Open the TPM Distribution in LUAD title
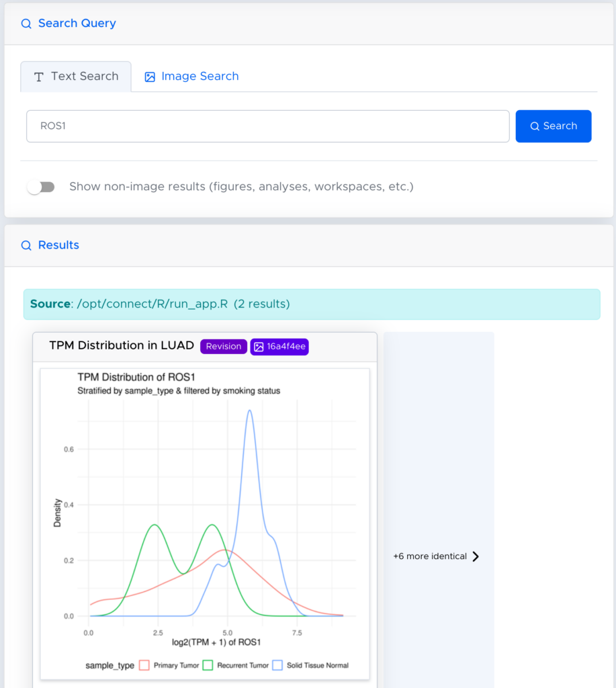The height and width of the screenshot is (688, 616). [x=122, y=345]
